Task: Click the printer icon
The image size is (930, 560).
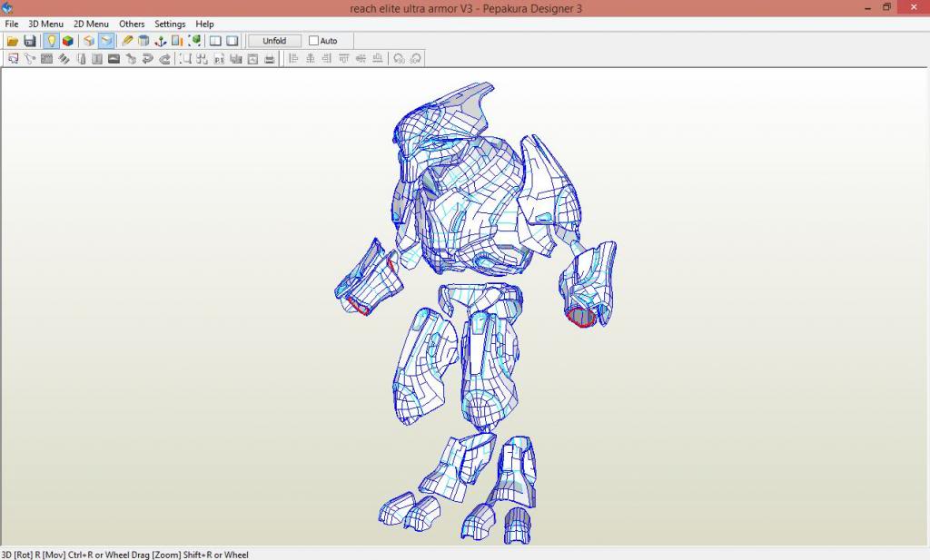Action: pyautogui.click(x=269, y=59)
